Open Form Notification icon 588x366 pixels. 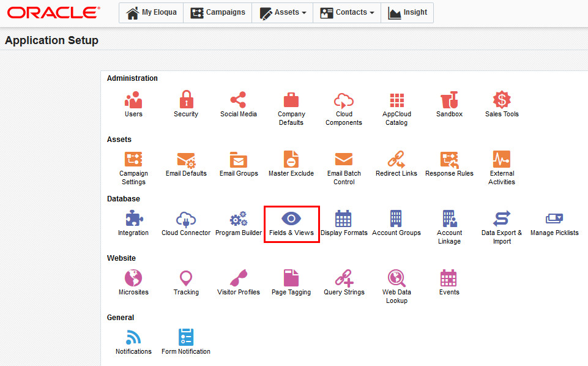[186, 337]
